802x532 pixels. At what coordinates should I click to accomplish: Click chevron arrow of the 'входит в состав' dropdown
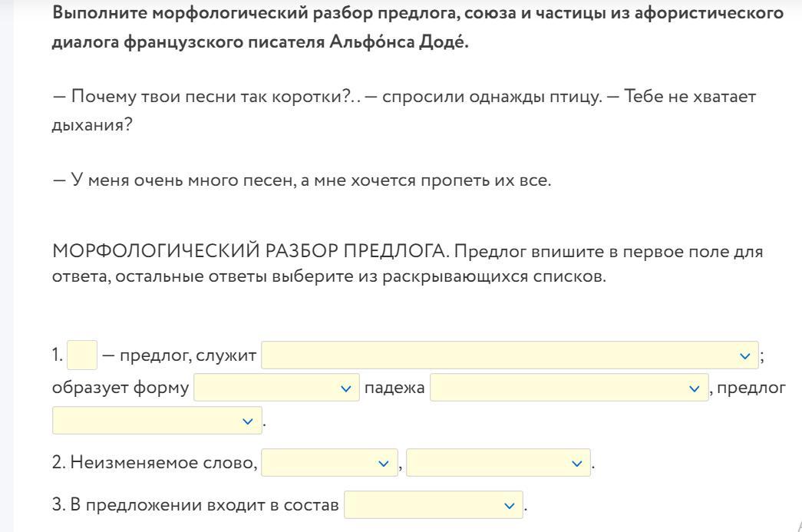click(x=510, y=506)
